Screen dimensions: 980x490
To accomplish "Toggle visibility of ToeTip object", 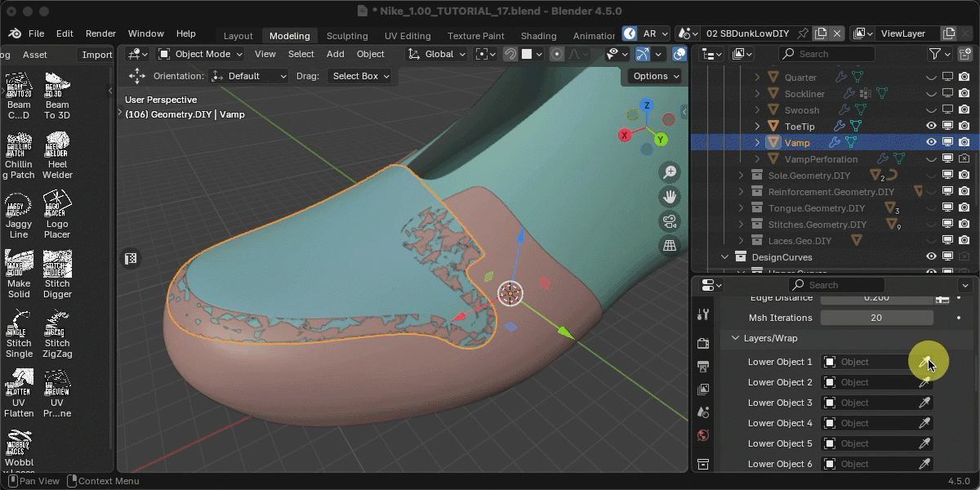I will (931, 126).
